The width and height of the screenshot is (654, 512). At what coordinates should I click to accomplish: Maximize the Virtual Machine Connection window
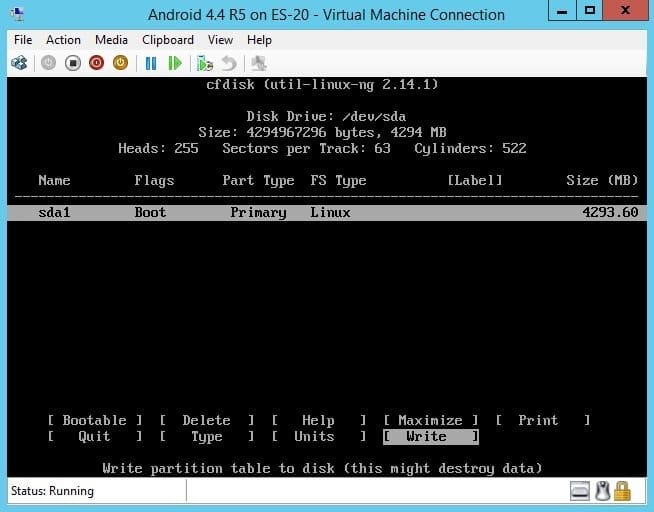[x=590, y=10]
